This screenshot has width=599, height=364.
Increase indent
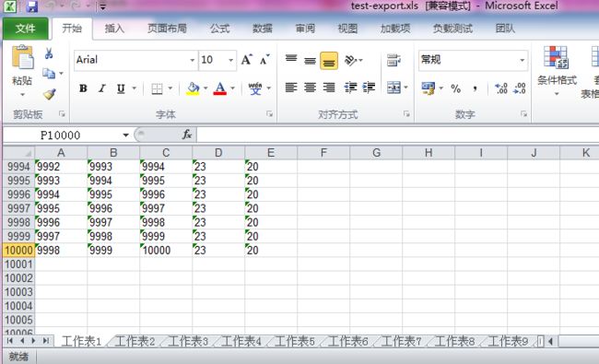[369, 88]
